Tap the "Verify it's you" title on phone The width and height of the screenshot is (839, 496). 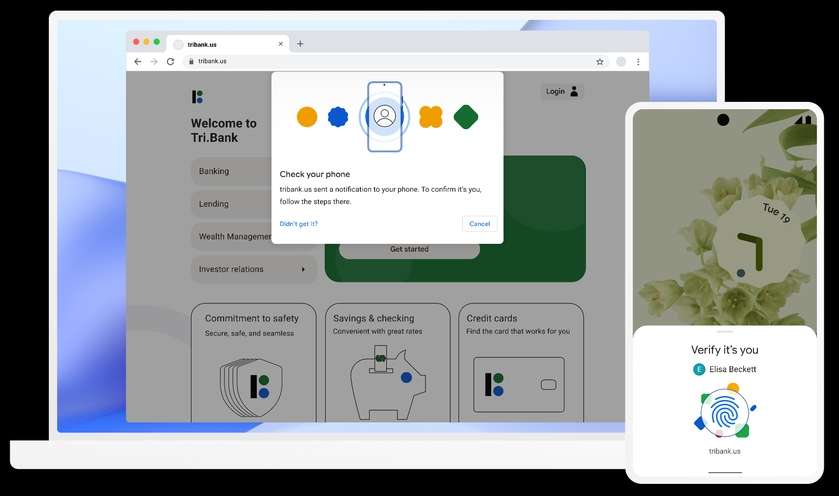coord(724,350)
